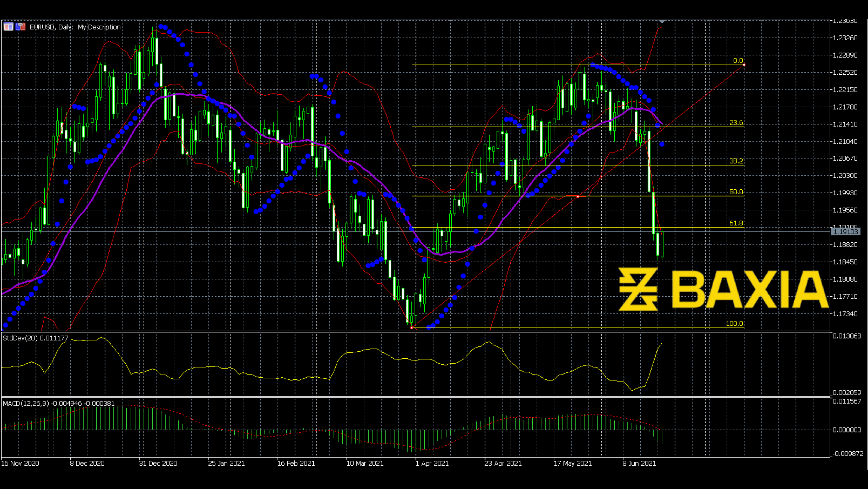Click the Fibonacci 0.0 level label

[738, 61]
